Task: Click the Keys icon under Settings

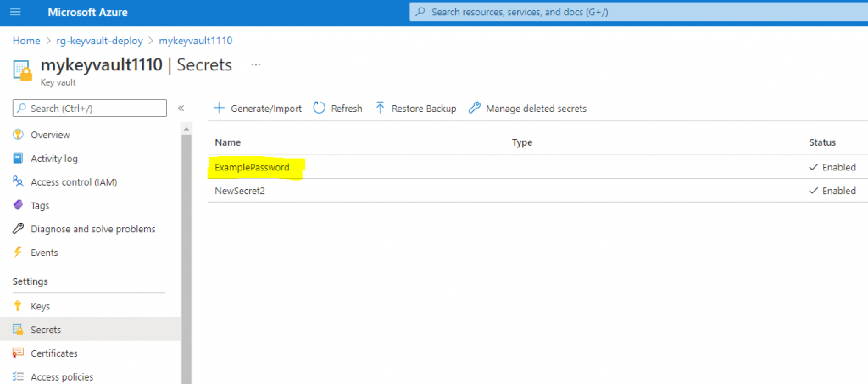Action: (19, 306)
